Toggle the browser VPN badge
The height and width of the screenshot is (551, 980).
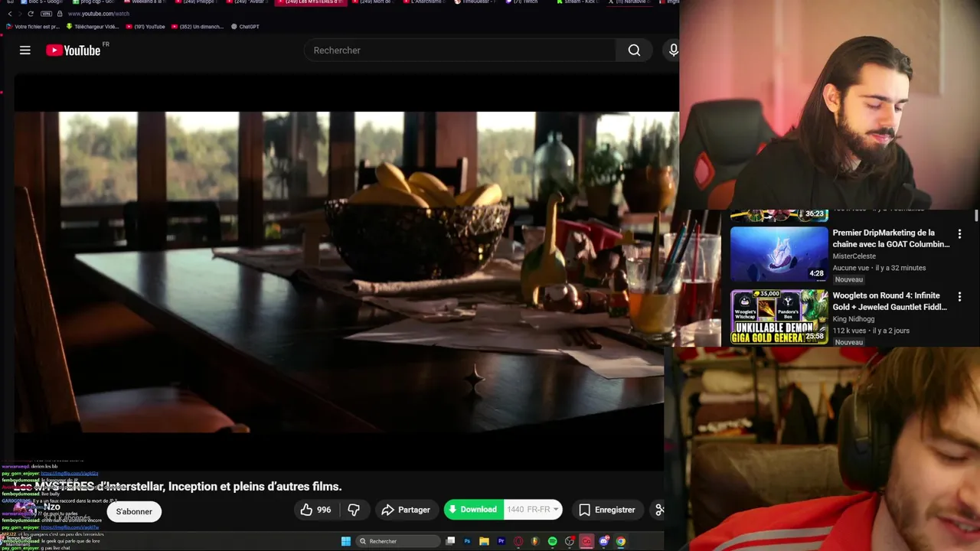click(46, 14)
